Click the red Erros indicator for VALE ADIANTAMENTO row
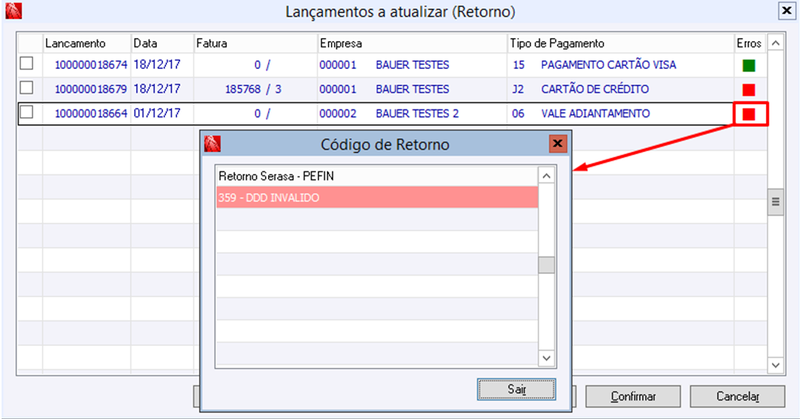Screen dimensions: 800x419 [748, 114]
